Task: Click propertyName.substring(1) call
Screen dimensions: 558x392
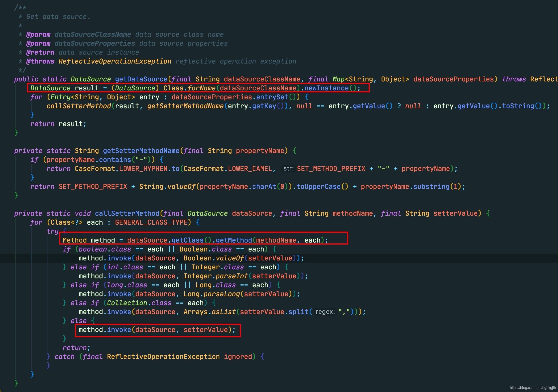Action: pos(411,187)
